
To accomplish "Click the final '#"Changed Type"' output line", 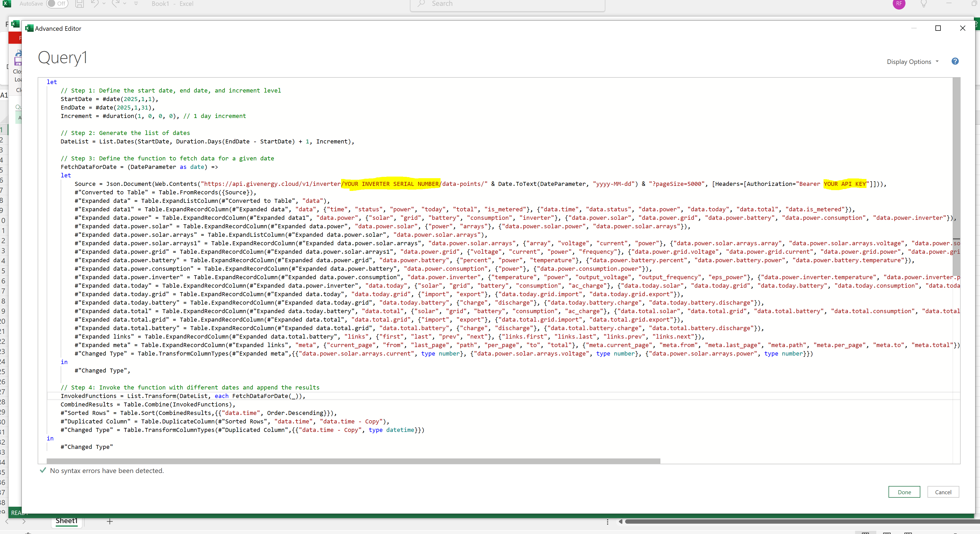I will 87,447.
